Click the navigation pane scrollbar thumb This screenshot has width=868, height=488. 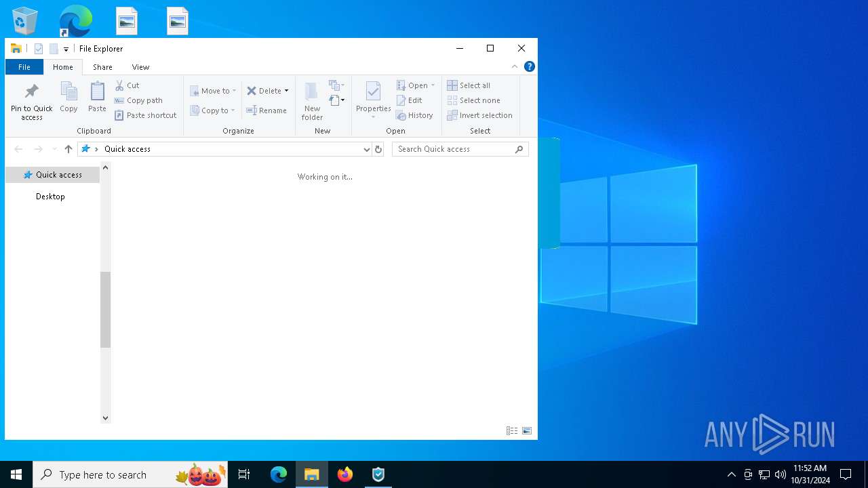point(105,310)
